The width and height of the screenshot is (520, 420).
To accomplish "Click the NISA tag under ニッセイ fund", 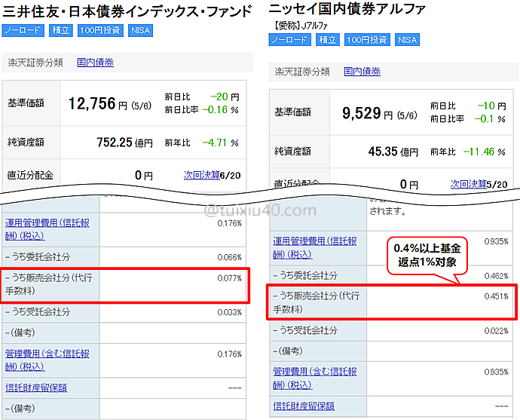I will point(407,40).
